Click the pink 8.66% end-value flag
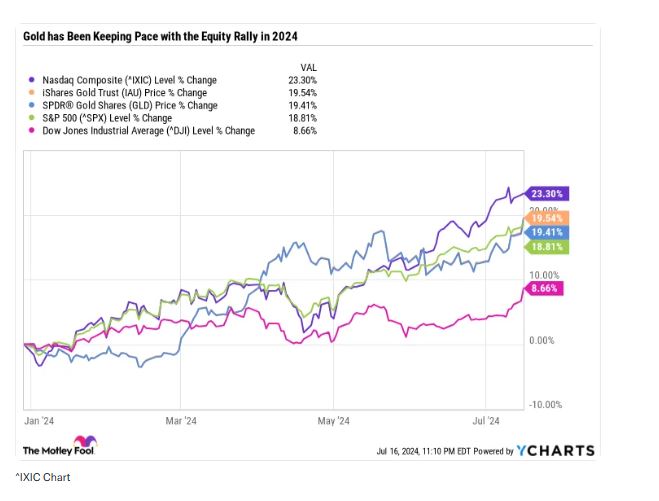The image size is (659, 501). [x=546, y=288]
